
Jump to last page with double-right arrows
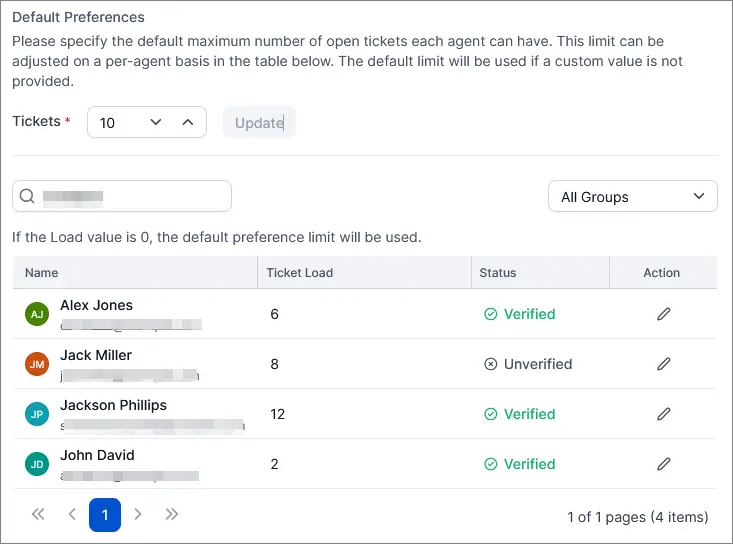172,515
